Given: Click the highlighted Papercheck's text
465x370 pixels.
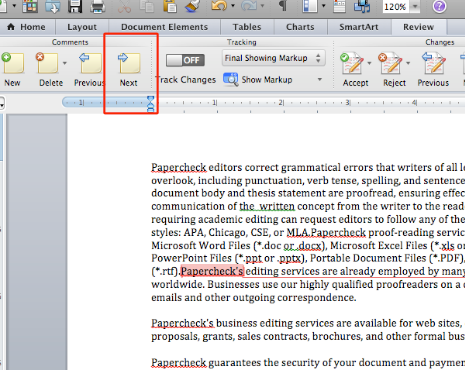Looking at the screenshot, I should click(212, 271).
